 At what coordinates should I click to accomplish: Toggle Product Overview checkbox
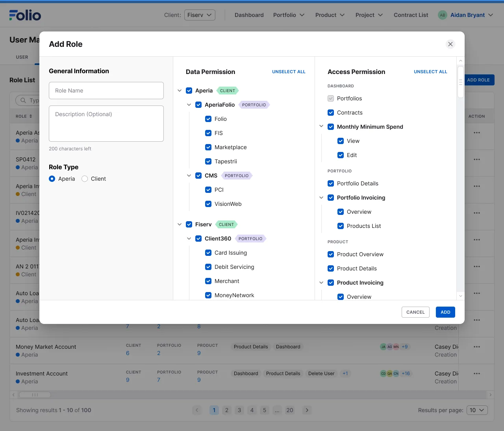click(x=331, y=254)
